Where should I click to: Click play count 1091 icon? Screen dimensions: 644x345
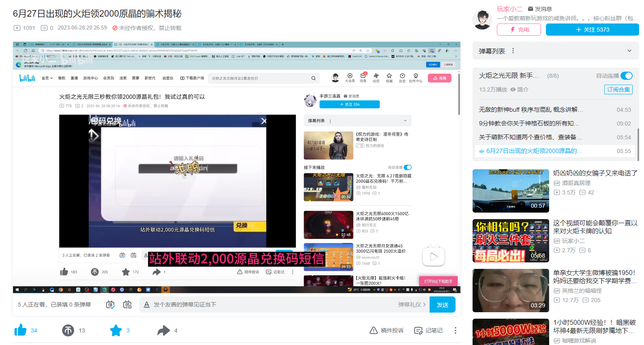[17, 28]
